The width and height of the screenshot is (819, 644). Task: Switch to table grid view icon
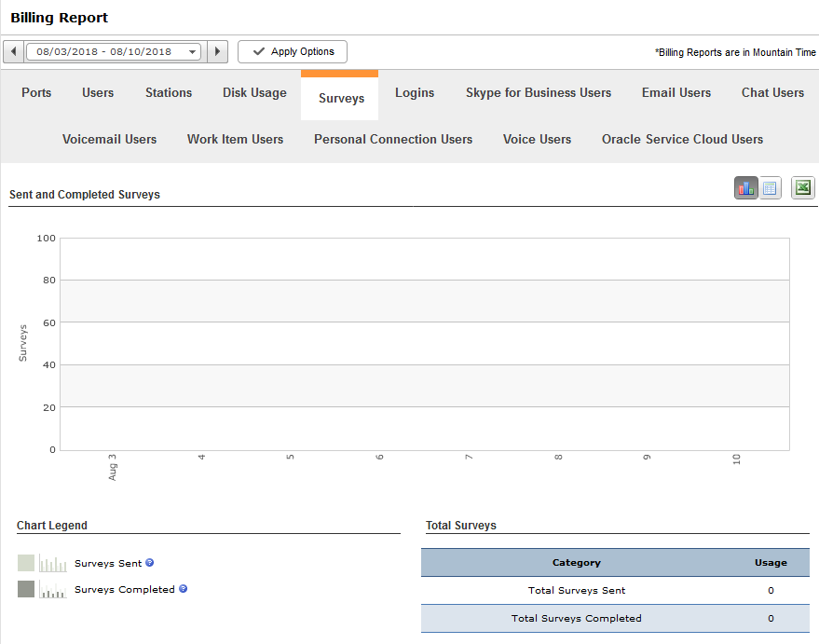(770, 188)
